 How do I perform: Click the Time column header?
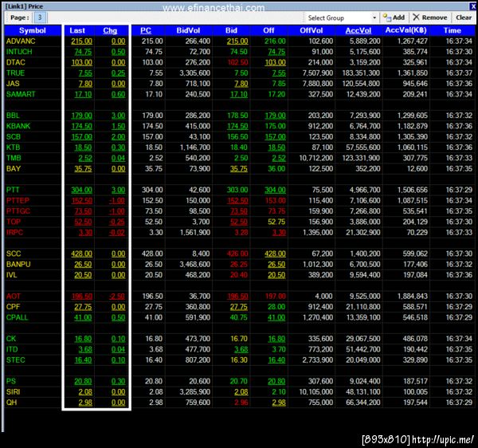(453, 30)
